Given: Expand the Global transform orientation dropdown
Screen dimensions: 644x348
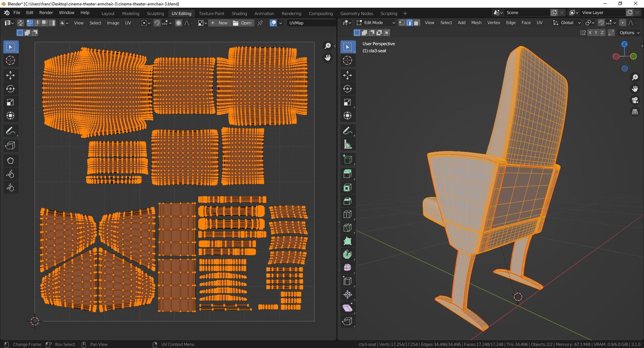Looking at the screenshot, I should (x=567, y=23).
